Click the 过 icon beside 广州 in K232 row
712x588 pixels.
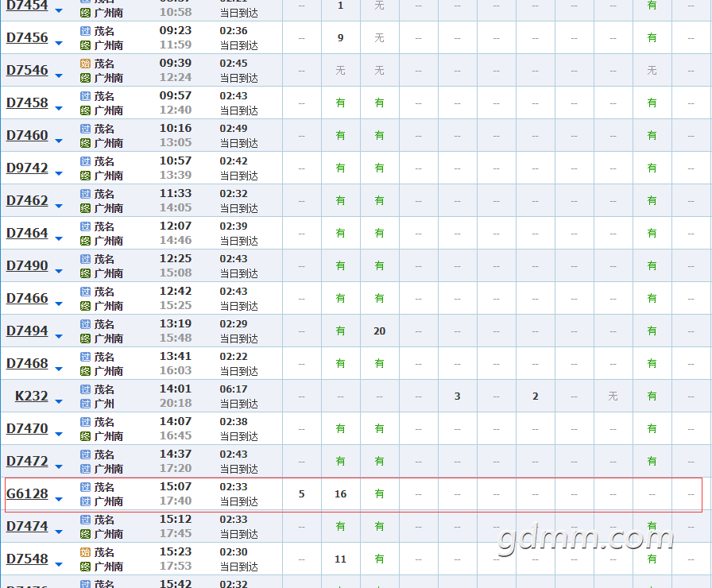85,404
